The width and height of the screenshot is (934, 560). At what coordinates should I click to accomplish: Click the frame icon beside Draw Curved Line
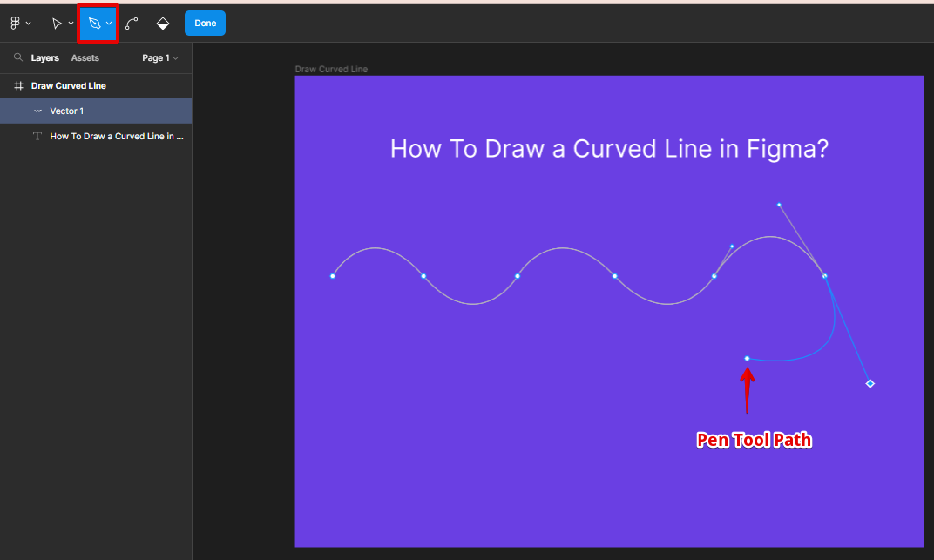click(x=17, y=86)
